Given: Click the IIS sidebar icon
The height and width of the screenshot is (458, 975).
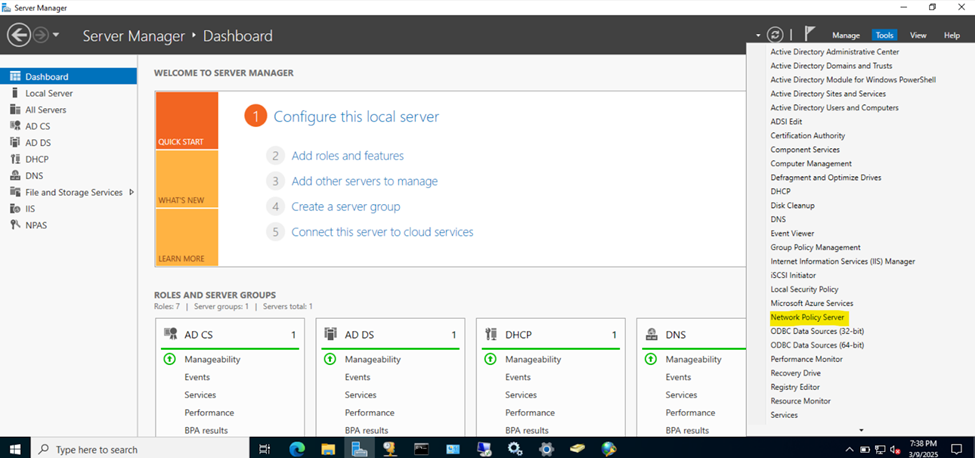Looking at the screenshot, I should point(16,209).
